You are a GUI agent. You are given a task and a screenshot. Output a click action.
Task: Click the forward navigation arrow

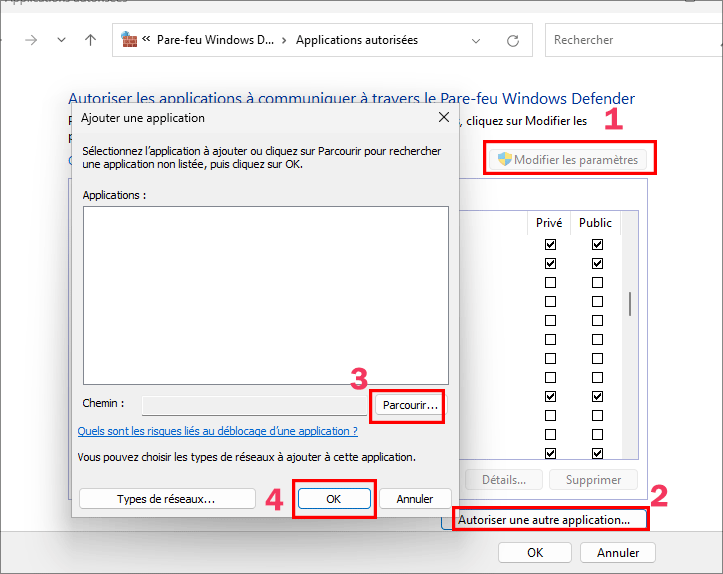pyautogui.click(x=31, y=40)
